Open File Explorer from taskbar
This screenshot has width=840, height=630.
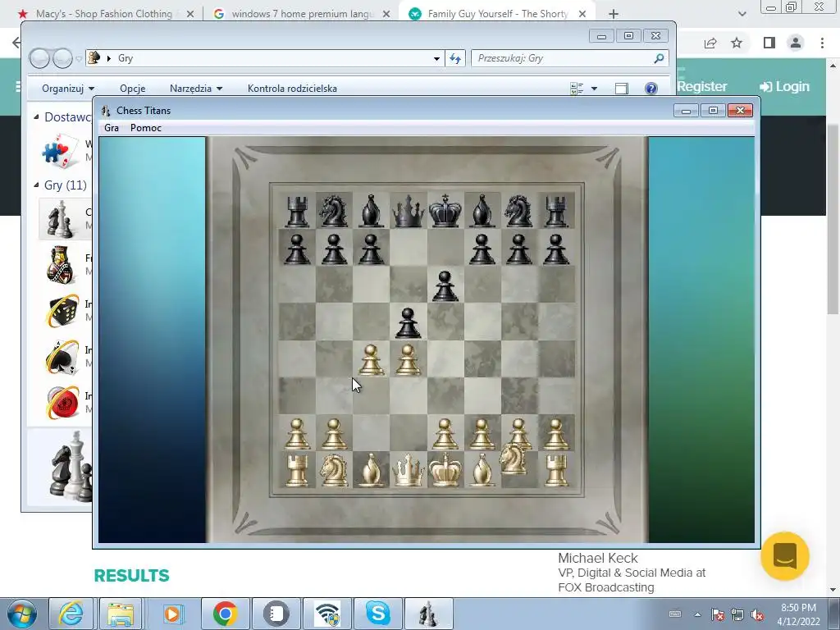[121, 614]
